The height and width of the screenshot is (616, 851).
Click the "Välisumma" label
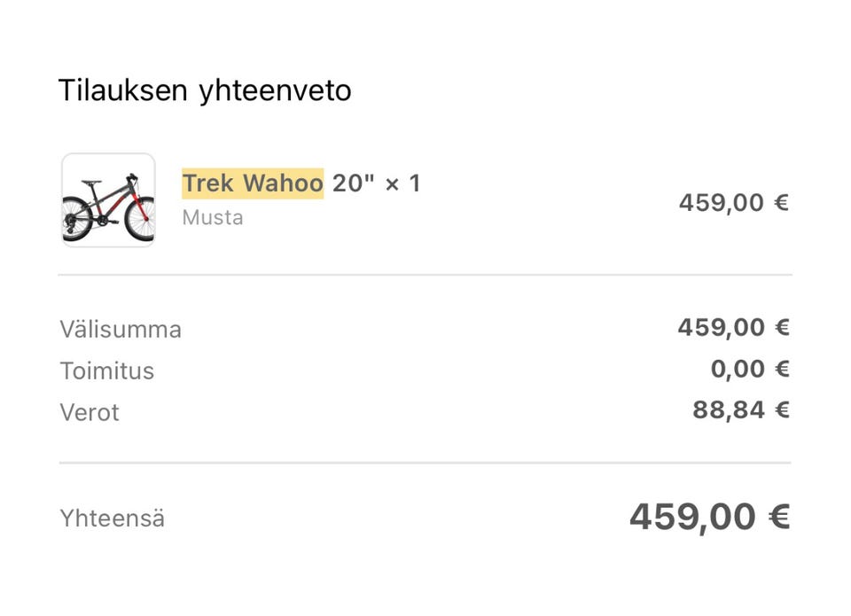coord(121,330)
